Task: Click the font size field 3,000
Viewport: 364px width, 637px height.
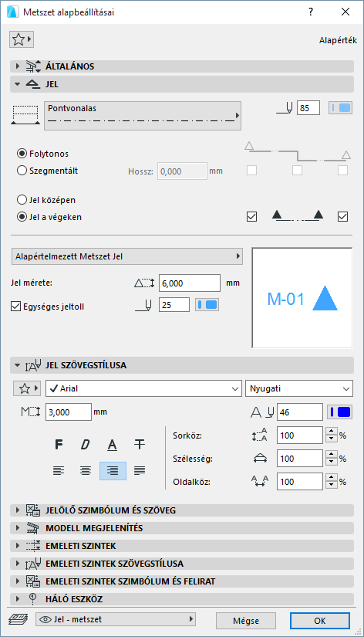Action: tap(68, 412)
